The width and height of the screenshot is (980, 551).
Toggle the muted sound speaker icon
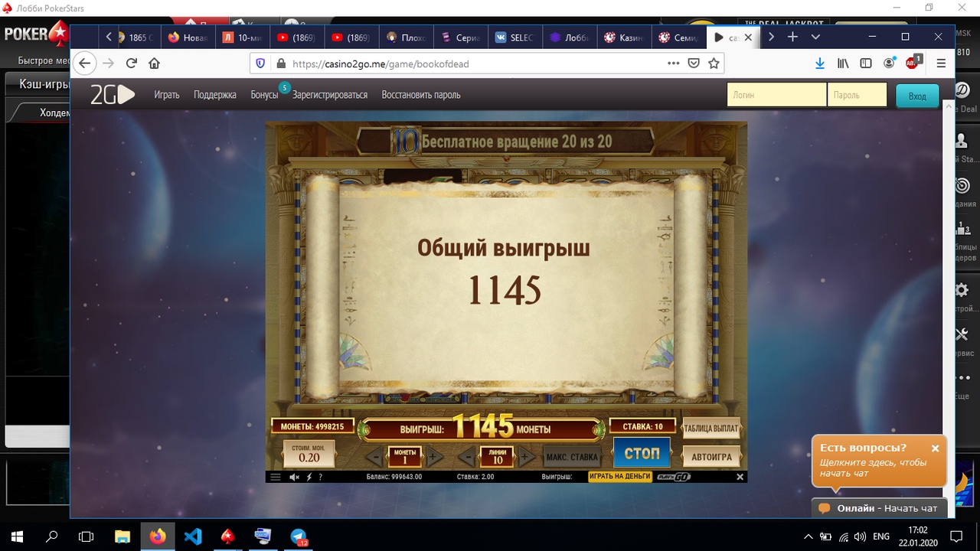[x=295, y=477]
